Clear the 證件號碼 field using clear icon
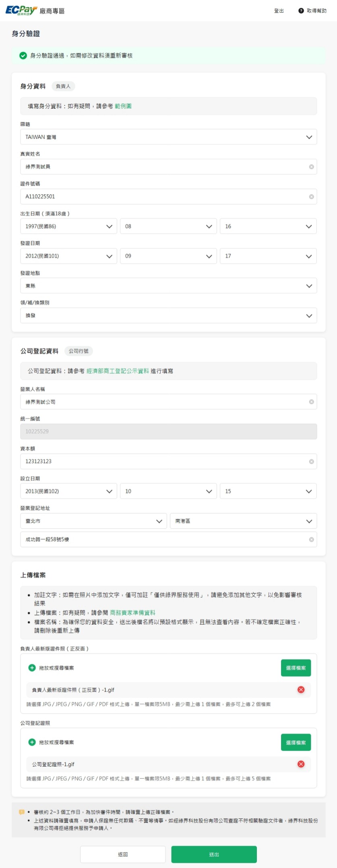The image size is (337, 868). pyautogui.click(x=311, y=197)
